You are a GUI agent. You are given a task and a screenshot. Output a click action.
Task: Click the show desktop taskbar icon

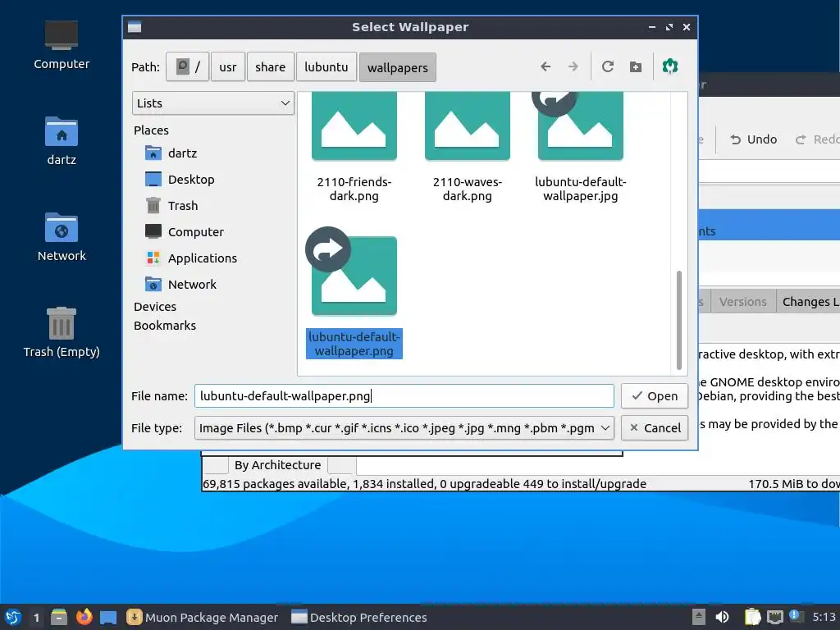108,617
